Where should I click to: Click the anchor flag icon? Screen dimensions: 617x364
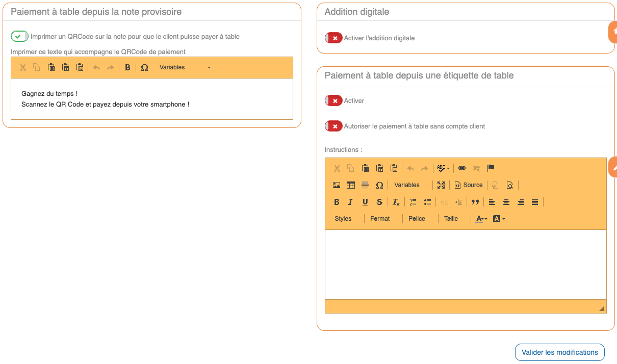coord(491,168)
